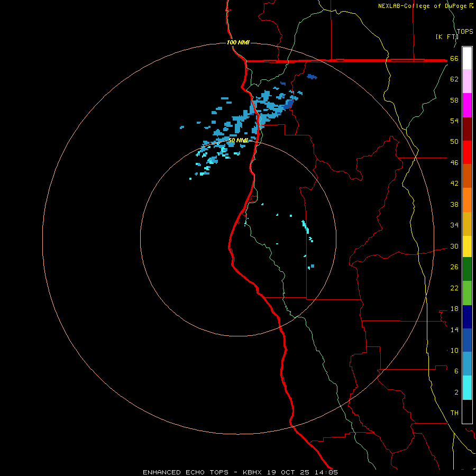Click the "KBHX" radar site identifier
This screenshot has height=476, width=476.
coord(252,472)
